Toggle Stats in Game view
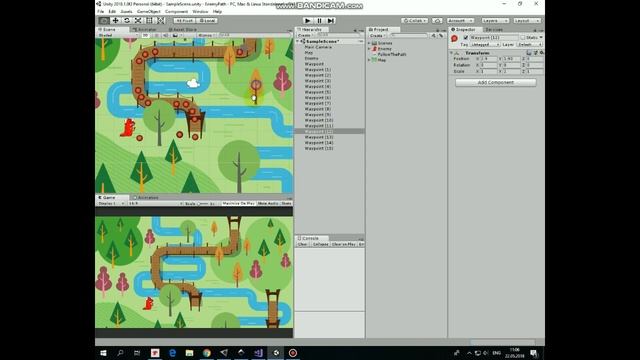 click(287, 203)
